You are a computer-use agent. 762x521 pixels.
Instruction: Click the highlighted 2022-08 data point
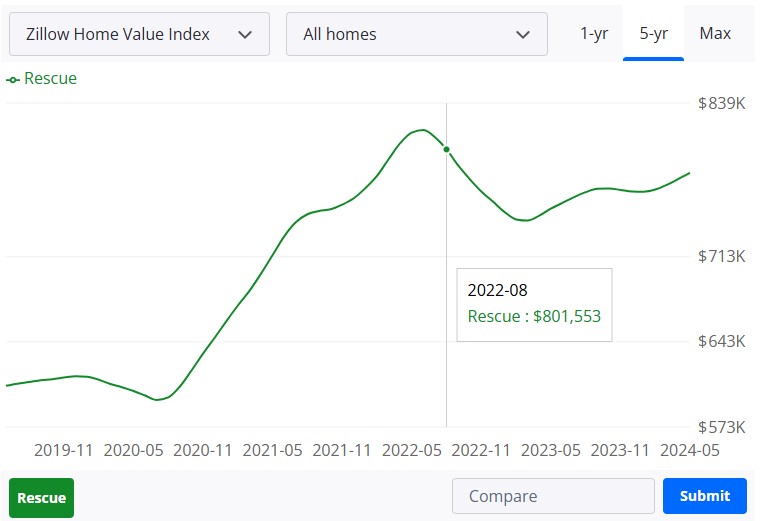pyautogui.click(x=447, y=150)
